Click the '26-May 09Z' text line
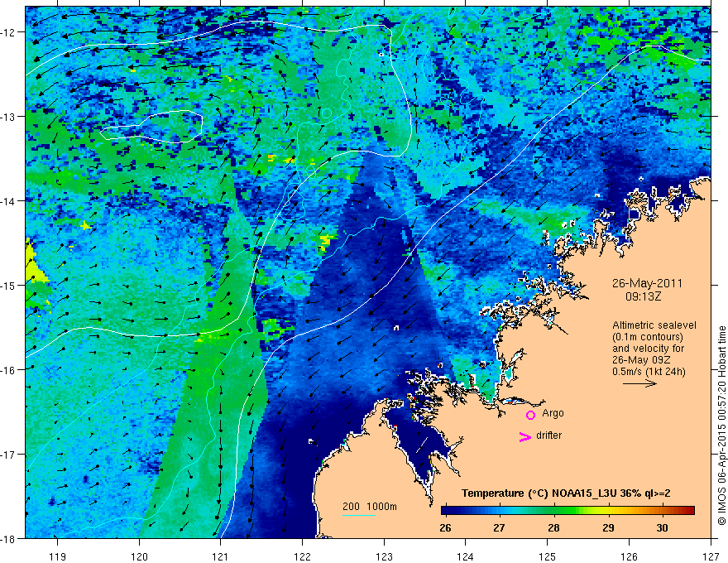This screenshot has height=563, width=728. click(x=640, y=360)
